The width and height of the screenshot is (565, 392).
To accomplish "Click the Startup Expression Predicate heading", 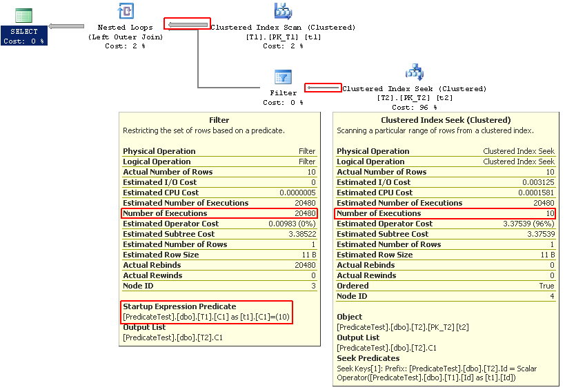I will (x=179, y=306).
